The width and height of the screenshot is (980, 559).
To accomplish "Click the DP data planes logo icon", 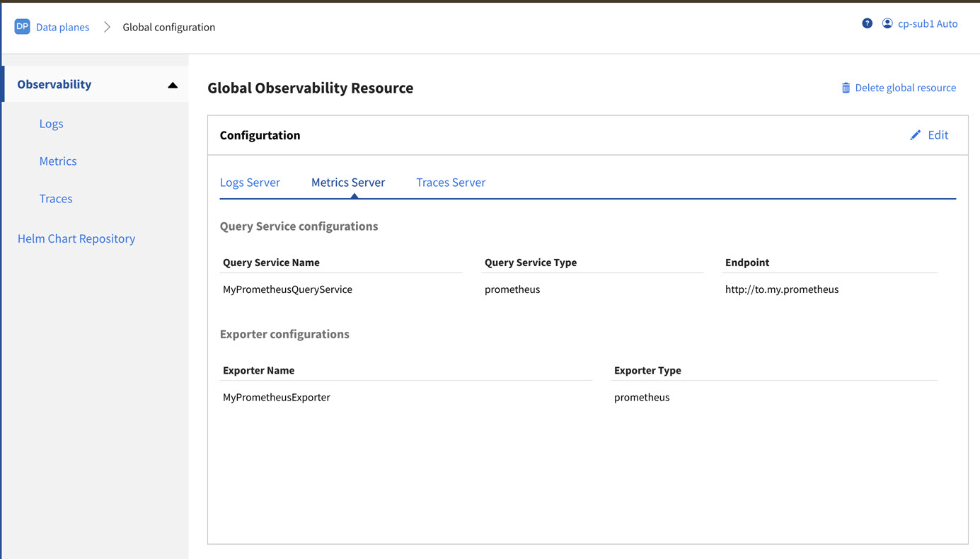I will pos(22,27).
